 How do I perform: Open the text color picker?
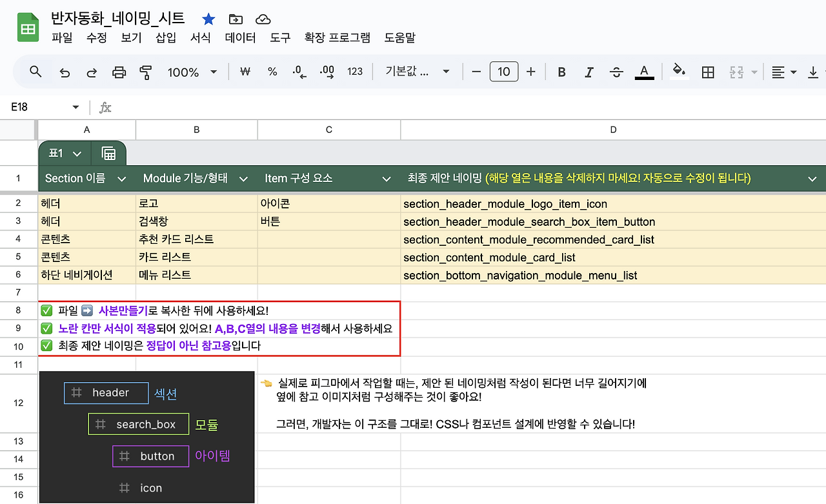[x=643, y=72]
